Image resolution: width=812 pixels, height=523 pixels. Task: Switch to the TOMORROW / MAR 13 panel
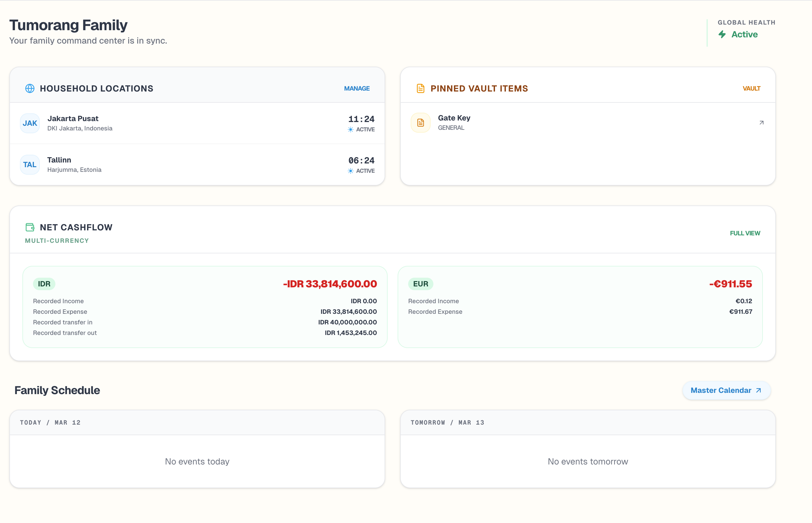(x=447, y=422)
